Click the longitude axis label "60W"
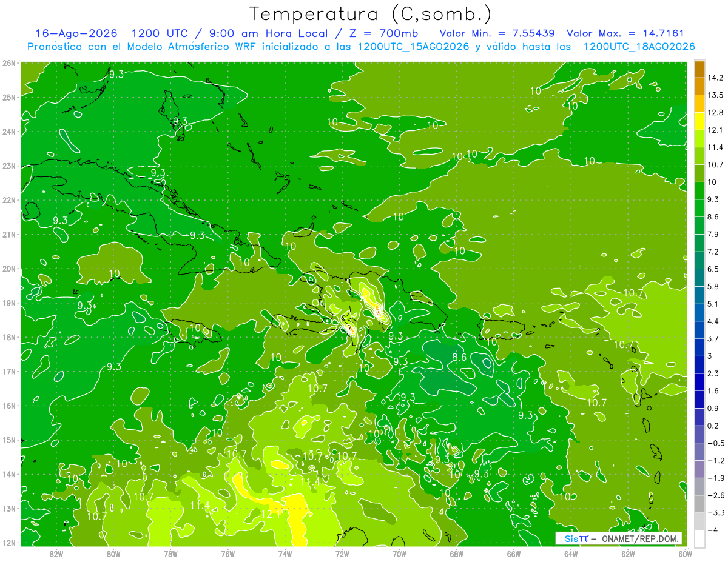This screenshot has width=728, height=562. click(x=685, y=554)
